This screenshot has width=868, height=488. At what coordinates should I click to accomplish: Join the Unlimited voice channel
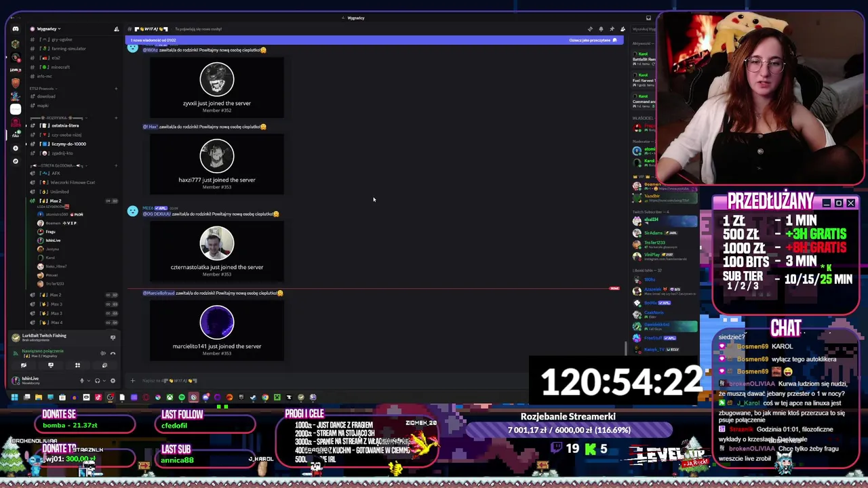60,192
